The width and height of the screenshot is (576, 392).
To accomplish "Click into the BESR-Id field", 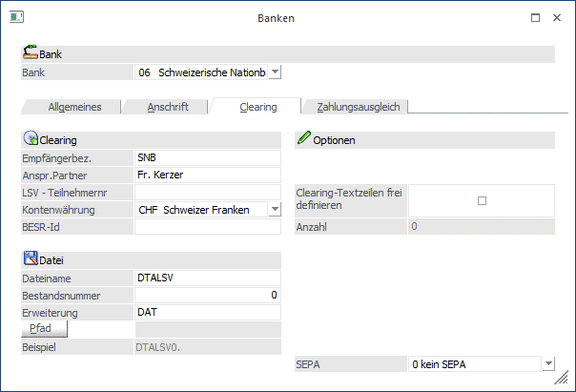I will tap(207, 226).
